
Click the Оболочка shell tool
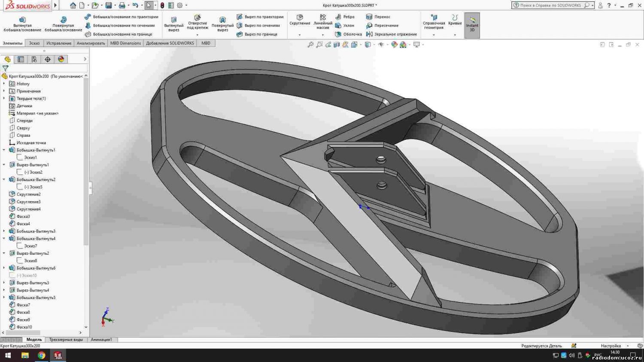[x=348, y=34]
